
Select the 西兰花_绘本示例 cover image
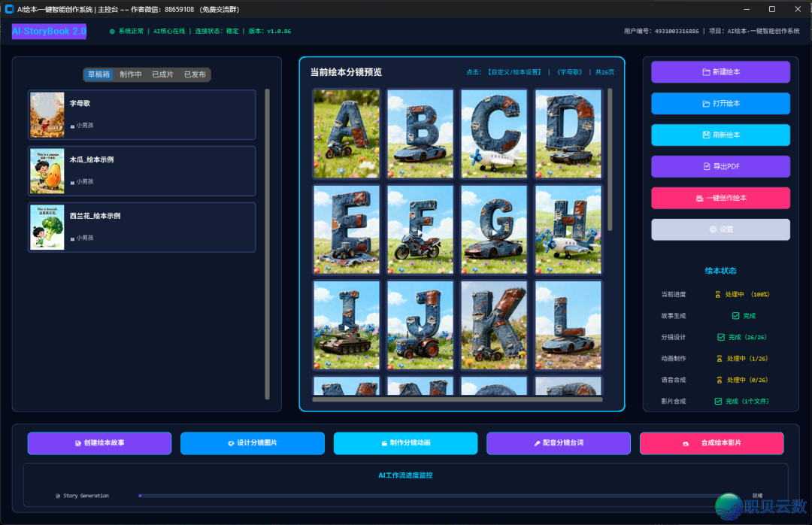click(47, 227)
